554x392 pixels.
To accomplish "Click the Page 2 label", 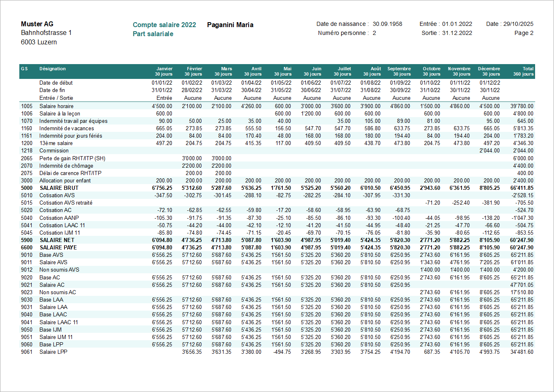I will click(524, 33).
